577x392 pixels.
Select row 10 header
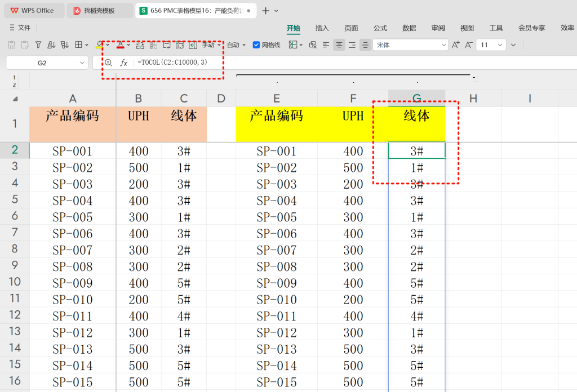pyautogui.click(x=15, y=282)
